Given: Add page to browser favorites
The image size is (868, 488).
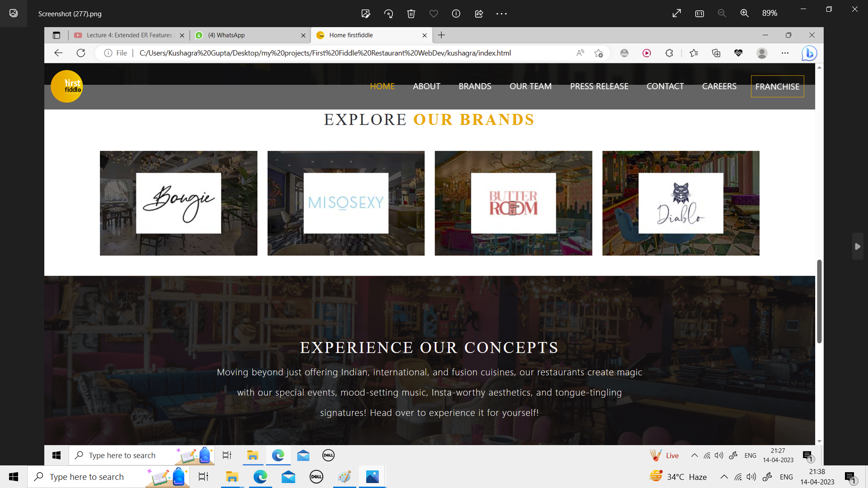Looking at the screenshot, I should click(x=599, y=53).
